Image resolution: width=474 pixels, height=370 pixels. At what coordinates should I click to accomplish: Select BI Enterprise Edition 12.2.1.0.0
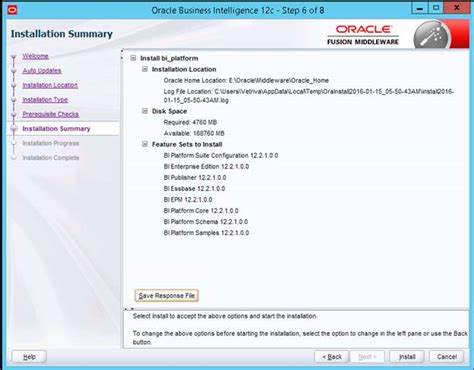(x=206, y=166)
